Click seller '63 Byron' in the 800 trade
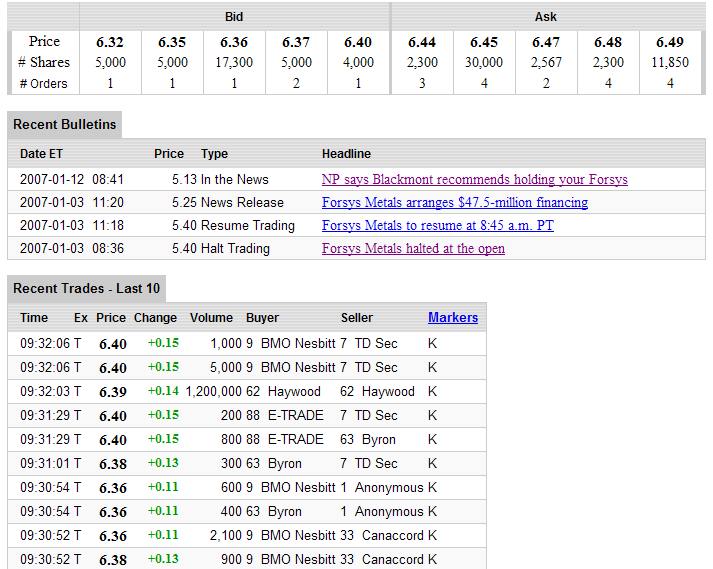This screenshot has width=713, height=569. (x=368, y=439)
